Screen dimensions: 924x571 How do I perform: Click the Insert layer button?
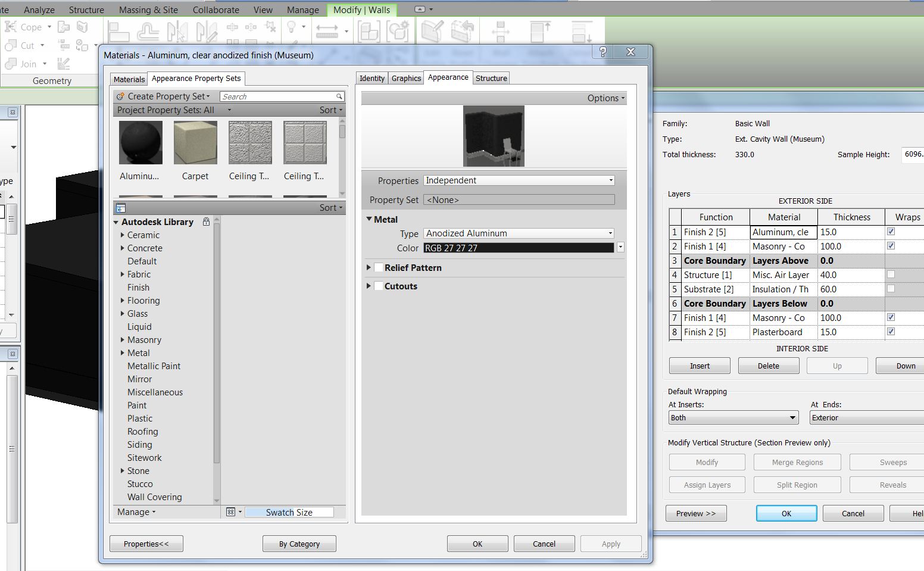pos(700,366)
